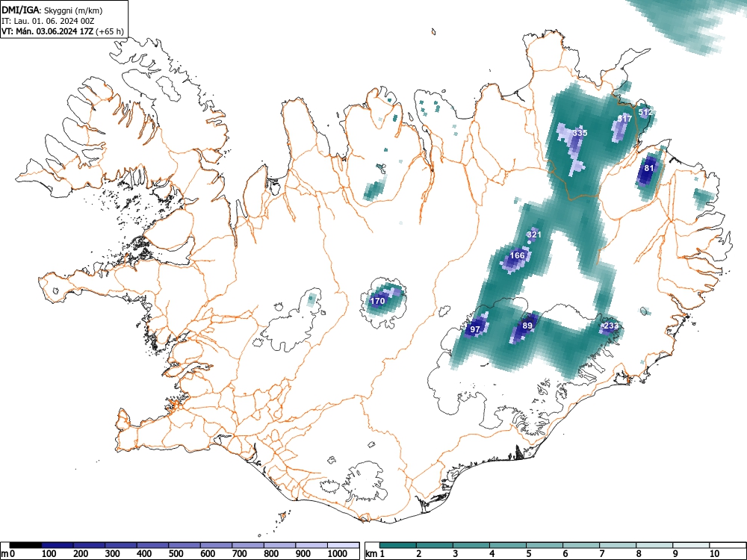Click the visibility value 89 on the map
The width and height of the screenshot is (747, 560).
(x=527, y=326)
